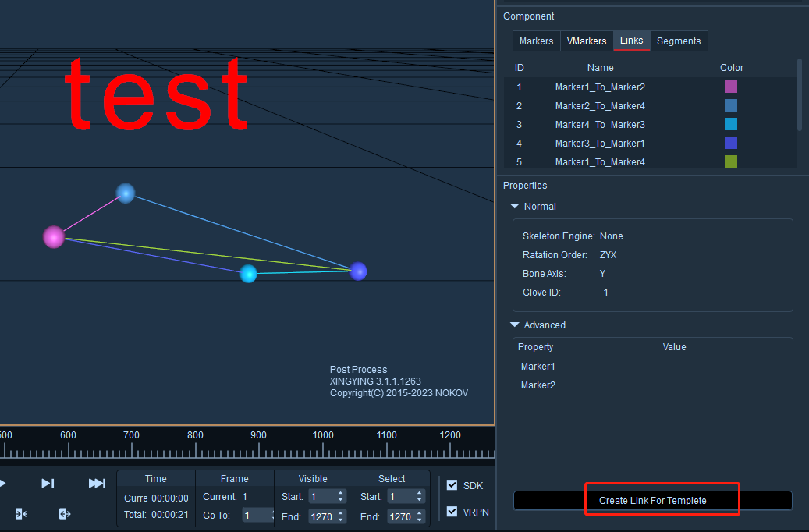The image size is (809, 532).
Task: Switch to the Markers tab
Action: [x=536, y=41]
